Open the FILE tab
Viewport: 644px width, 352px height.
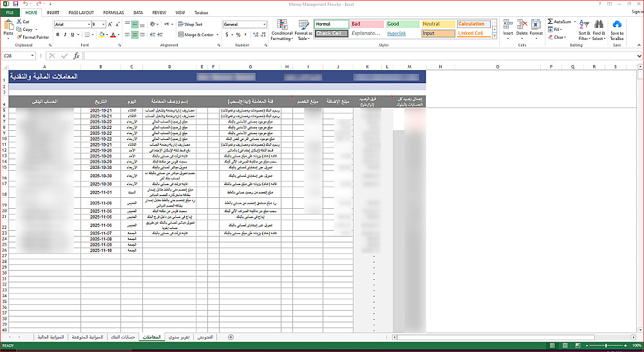10,13
